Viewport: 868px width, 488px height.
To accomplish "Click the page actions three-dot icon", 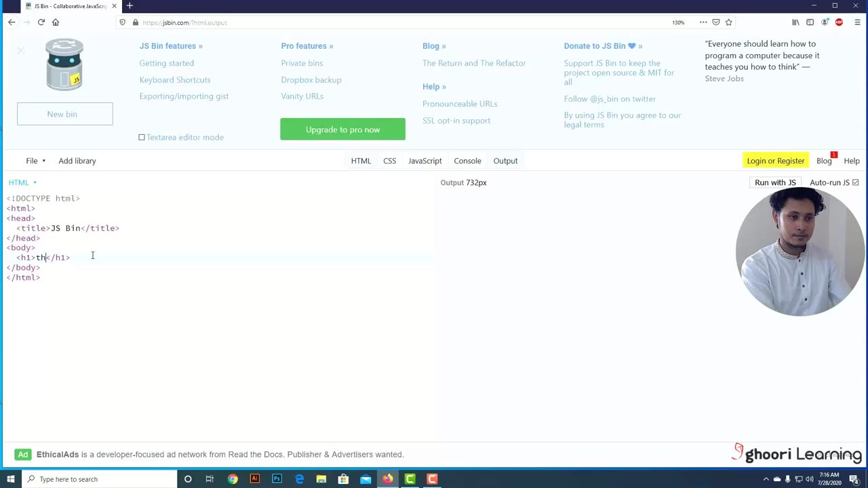I will click(703, 22).
